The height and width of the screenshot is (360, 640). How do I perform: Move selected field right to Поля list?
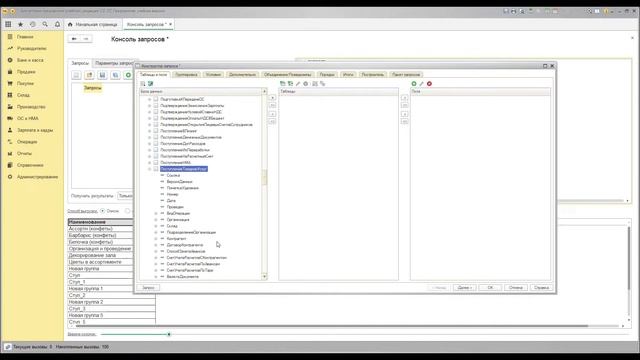404,98
